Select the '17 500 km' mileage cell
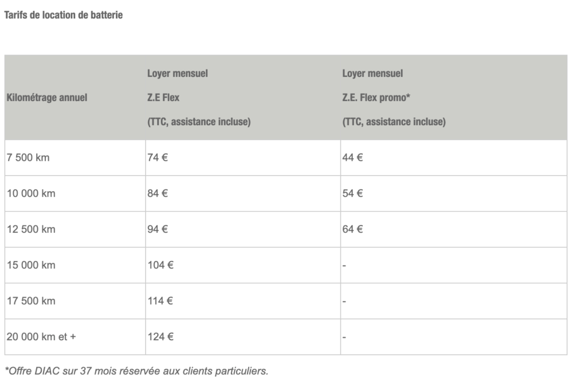Viewport: 588px width, 389px height. (x=75, y=301)
